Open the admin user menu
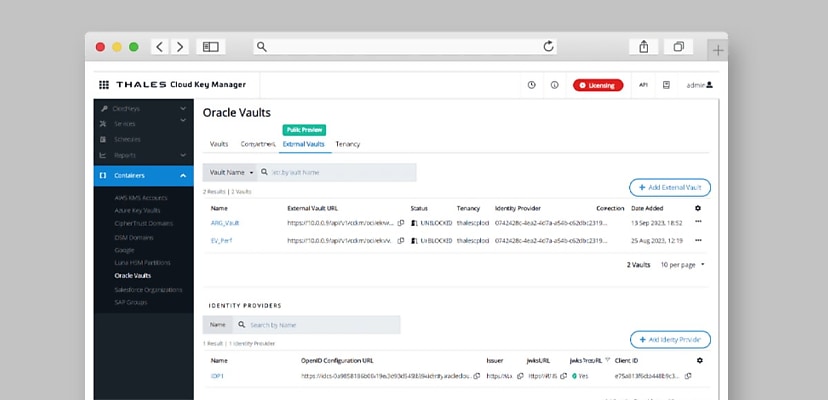 [699, 85]
